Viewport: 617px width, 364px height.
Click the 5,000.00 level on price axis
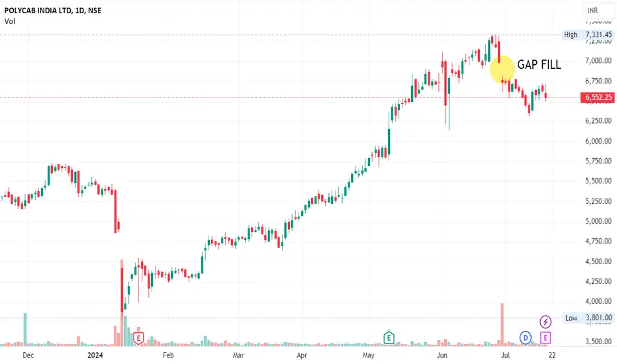pyautogui.click(x=598, y=221)
